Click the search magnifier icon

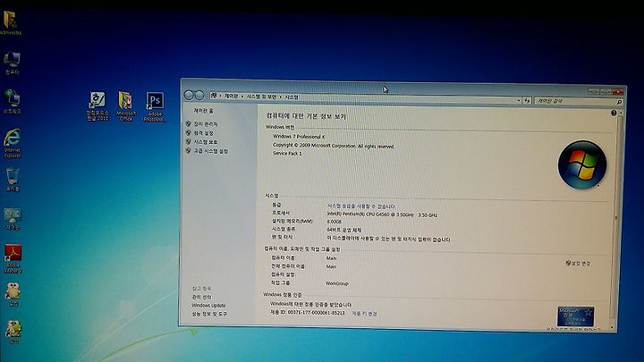click(619, 102)
